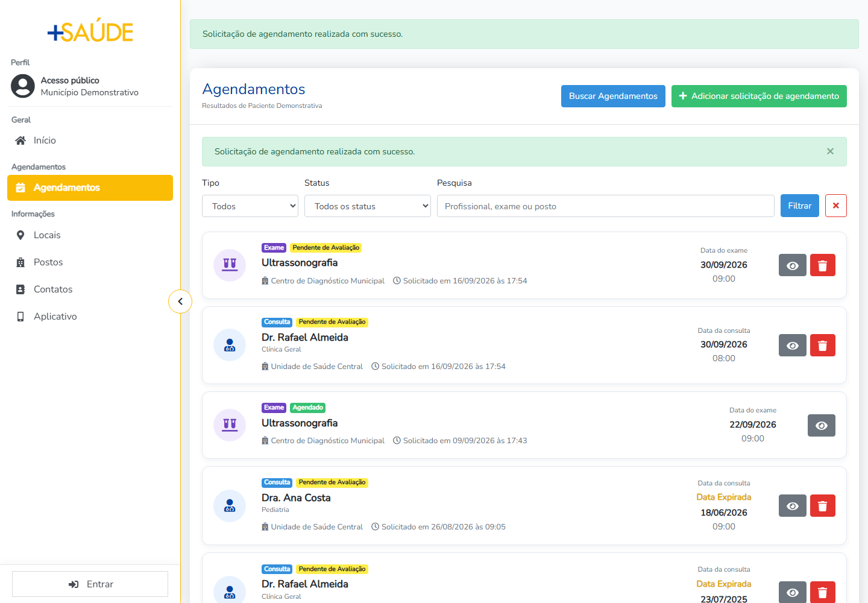This screenshot has width=868, height=603.
Task: Click the +SAÚDE logo
Action: (90, 31)
